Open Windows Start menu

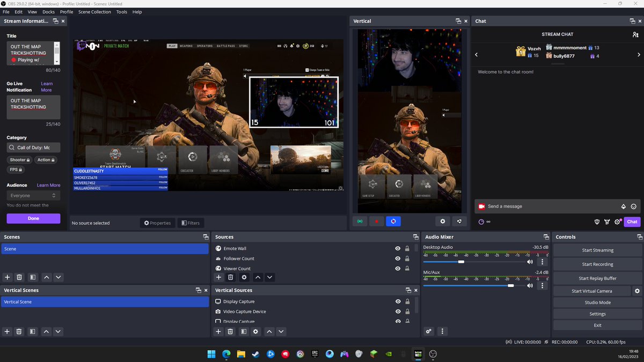click(211, 354)
